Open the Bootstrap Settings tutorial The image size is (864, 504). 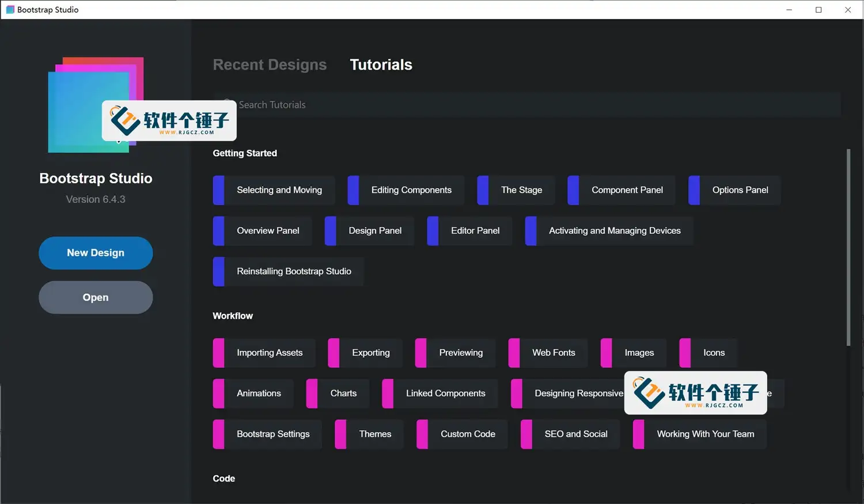[267, 434]
